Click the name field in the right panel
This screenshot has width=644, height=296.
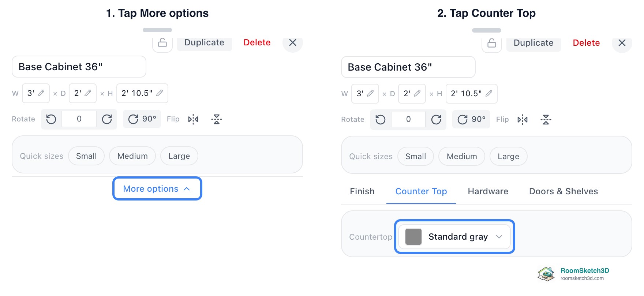[x=408, y=67]
